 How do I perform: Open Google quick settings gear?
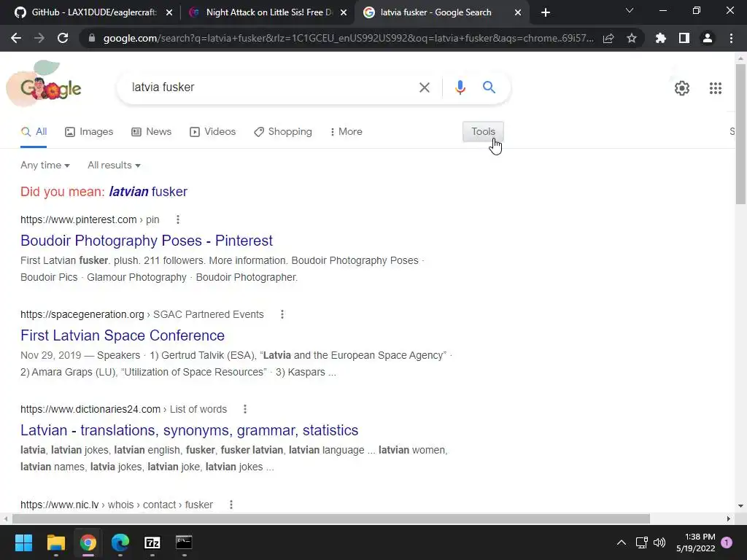682,88
